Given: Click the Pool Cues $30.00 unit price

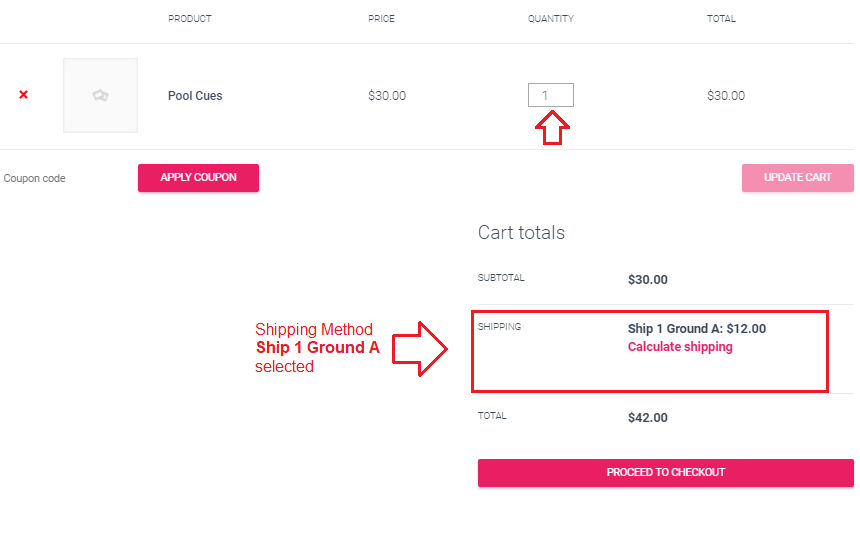Looking at the screenshot, I should pos(387,95).
